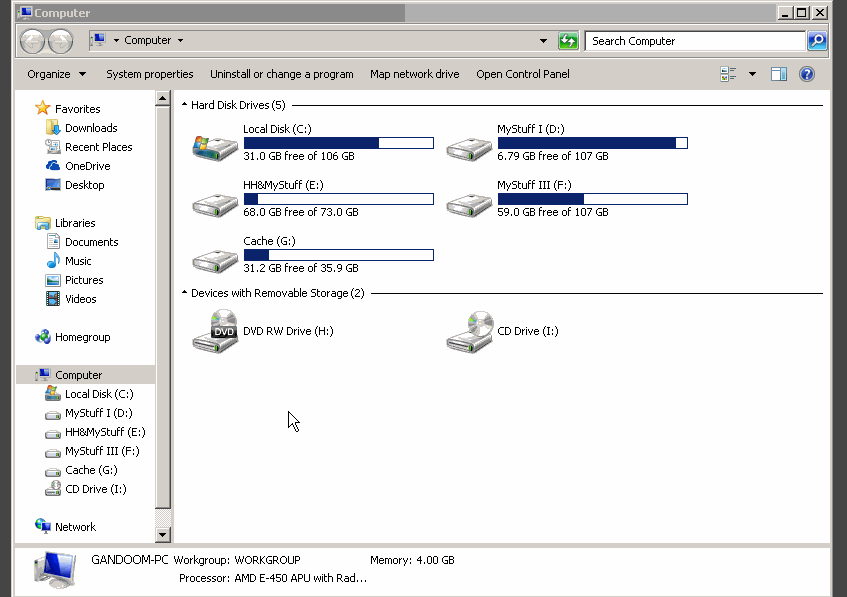
Task: Click the Videos filmstrip icon
Action: 53,298
